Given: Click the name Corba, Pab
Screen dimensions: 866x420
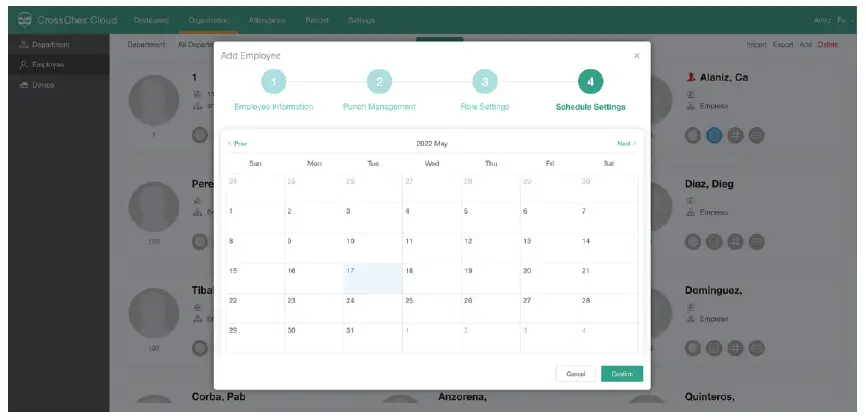Looking at the screenshot, I should tap(219, 397).
